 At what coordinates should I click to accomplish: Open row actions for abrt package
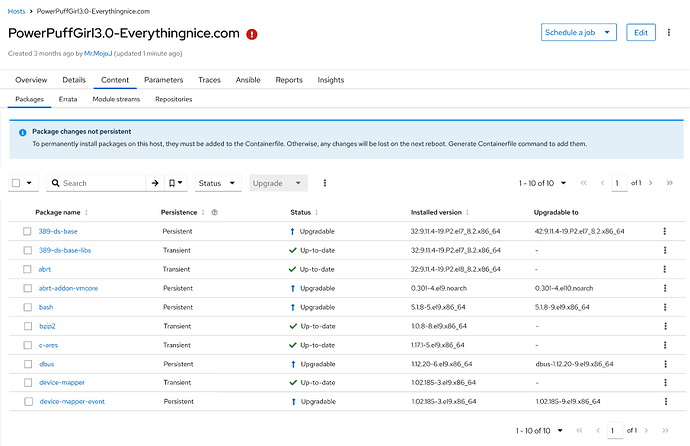point(664,269)
